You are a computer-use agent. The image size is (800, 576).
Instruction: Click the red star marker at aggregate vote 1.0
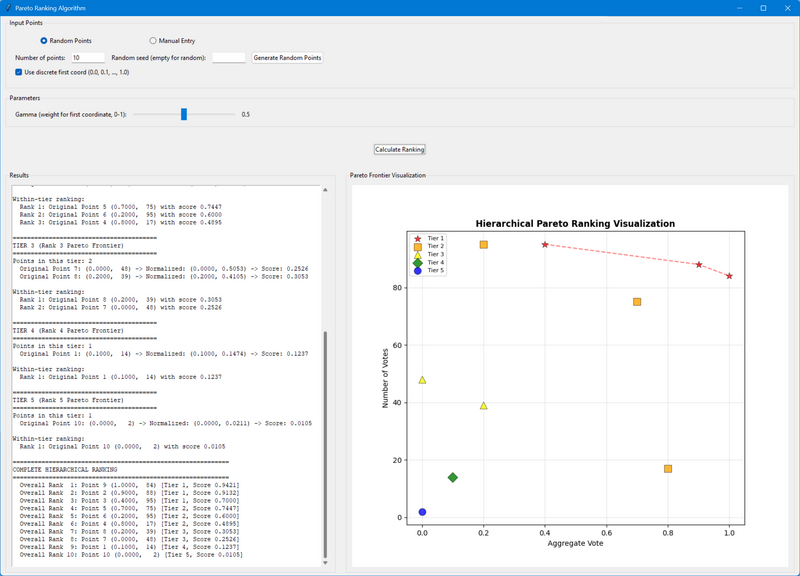tap(730, 276)
